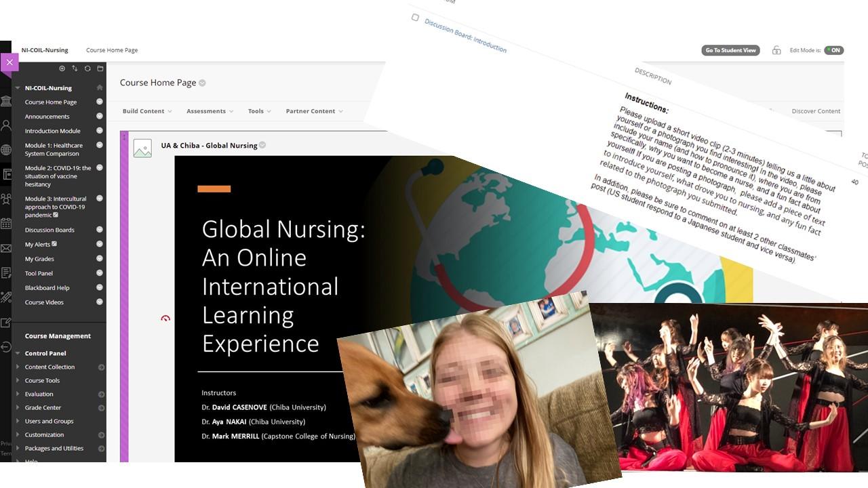Open options chevron for Introduction Module item
The height and width of the screenshot is (488, 868).
click(100, 131)
